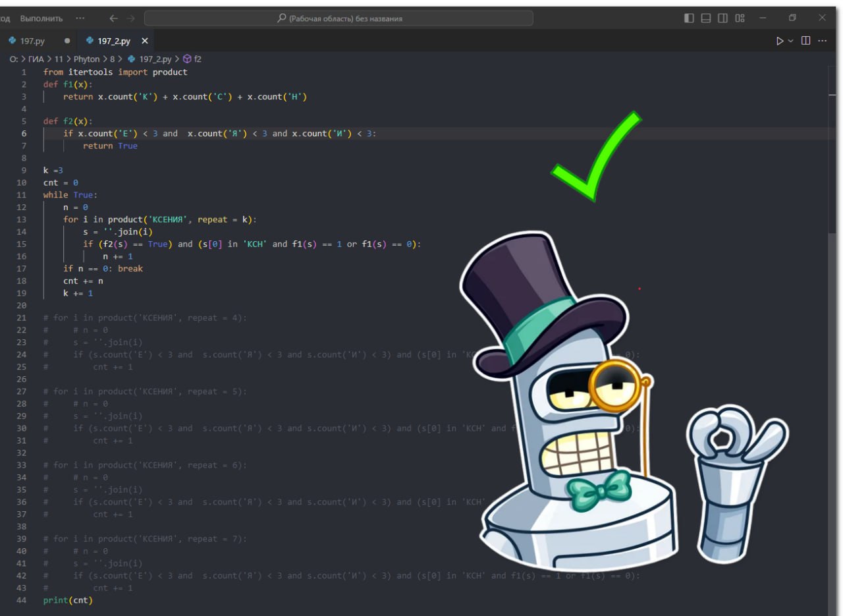Open the 197_2.py breadcrumb file
Screen dimensions: 843x616
[x=155, y=59]
